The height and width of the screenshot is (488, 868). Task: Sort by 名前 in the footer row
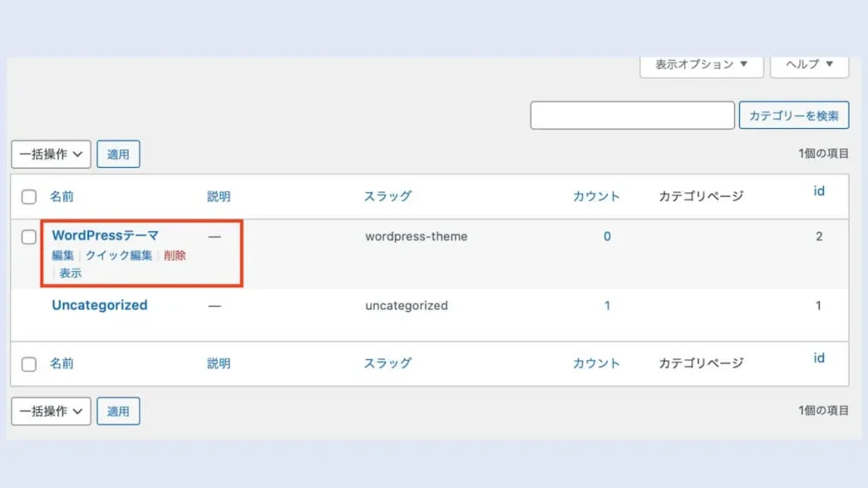click(x=61, y=363)
